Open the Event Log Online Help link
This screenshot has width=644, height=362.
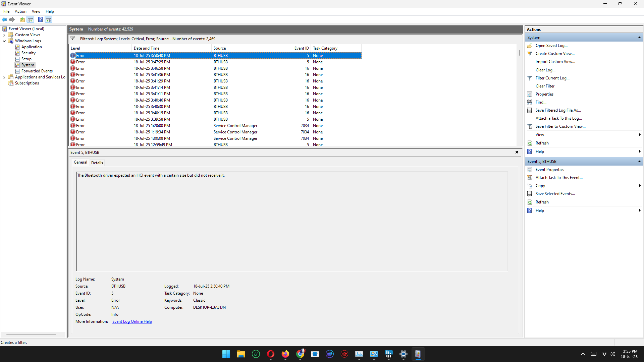132,321
